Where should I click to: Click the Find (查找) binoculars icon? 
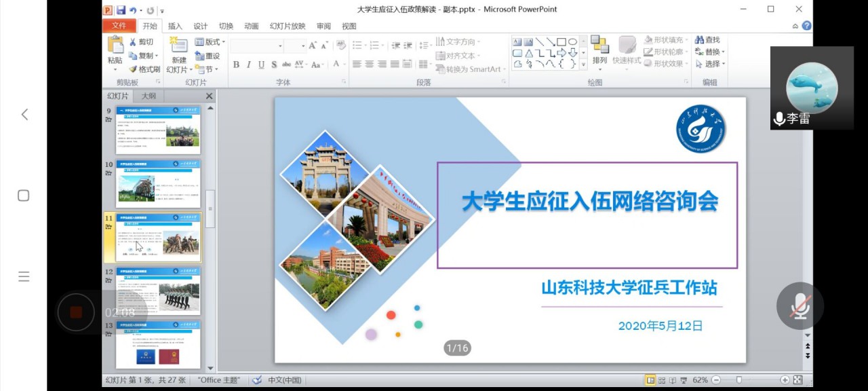coord(699,40)
